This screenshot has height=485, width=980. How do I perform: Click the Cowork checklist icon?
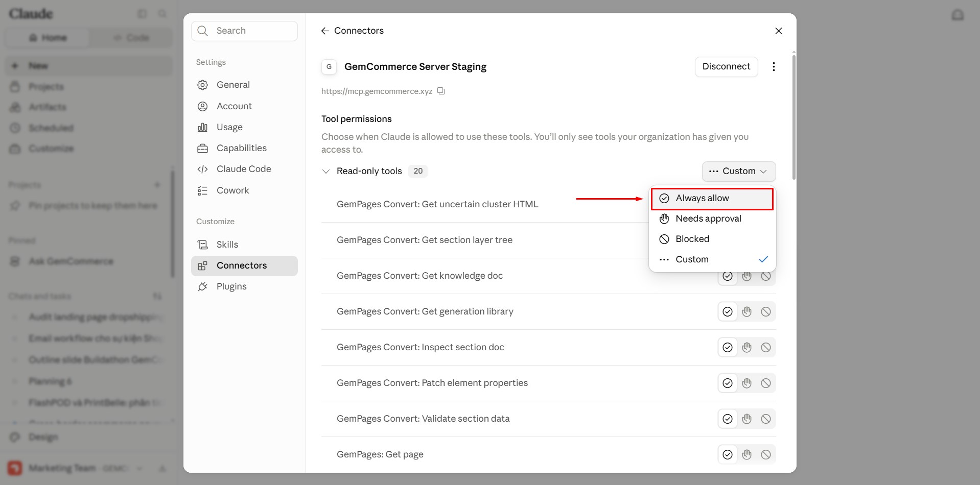tap(203, 190)
